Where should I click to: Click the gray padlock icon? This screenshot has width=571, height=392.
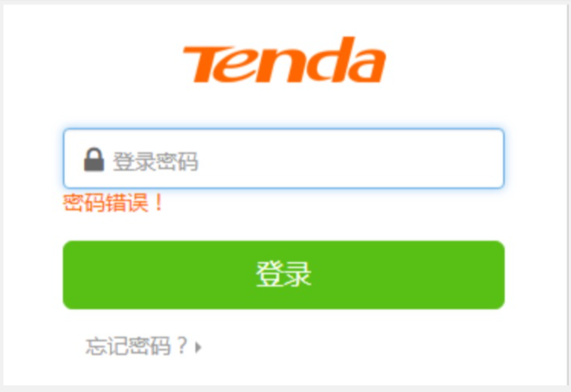click(94, 159)
